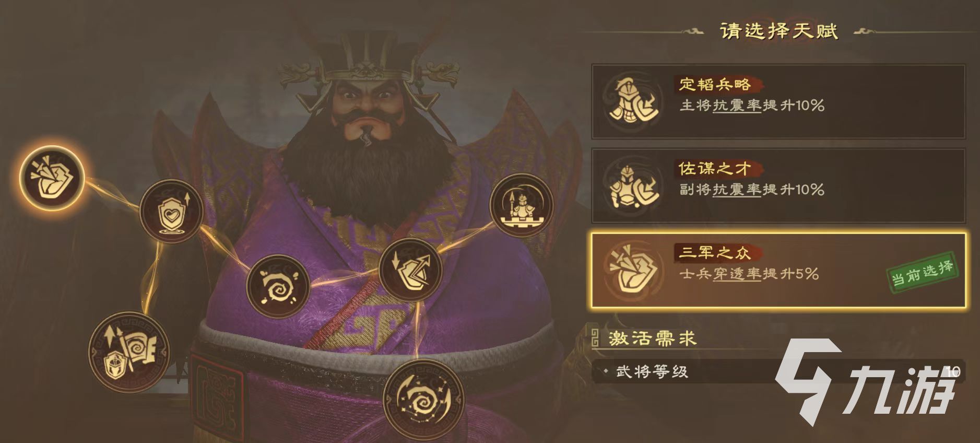Viewport: 980px width, 443px height.
Task: Click the 武将等级 requirement row
Action: pyautogui.click(x=778, y=372)
